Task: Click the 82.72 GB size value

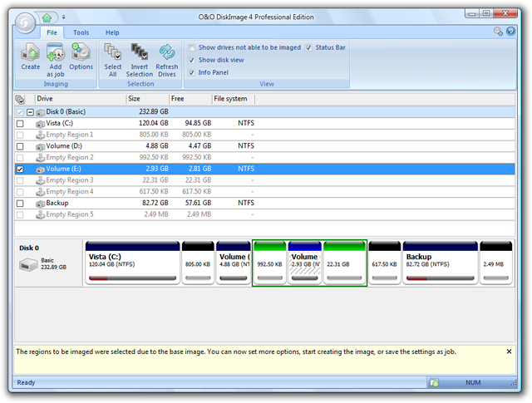Action: [155, 203]
